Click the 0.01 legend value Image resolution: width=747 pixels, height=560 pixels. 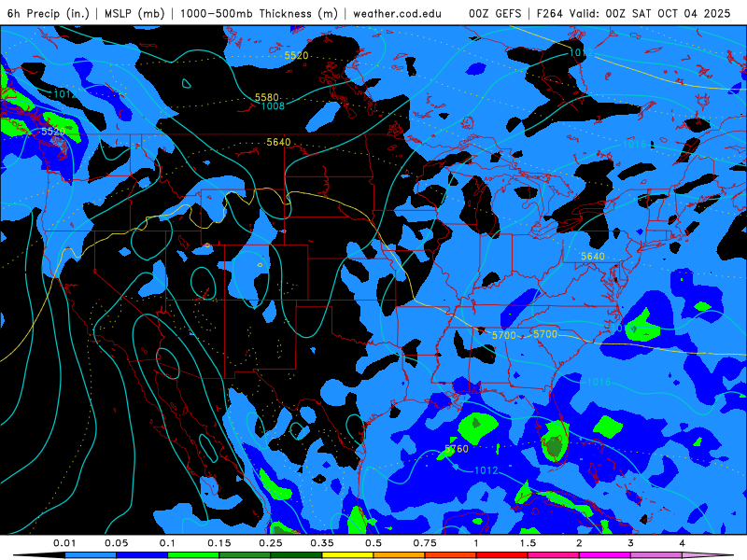(64, 543)
